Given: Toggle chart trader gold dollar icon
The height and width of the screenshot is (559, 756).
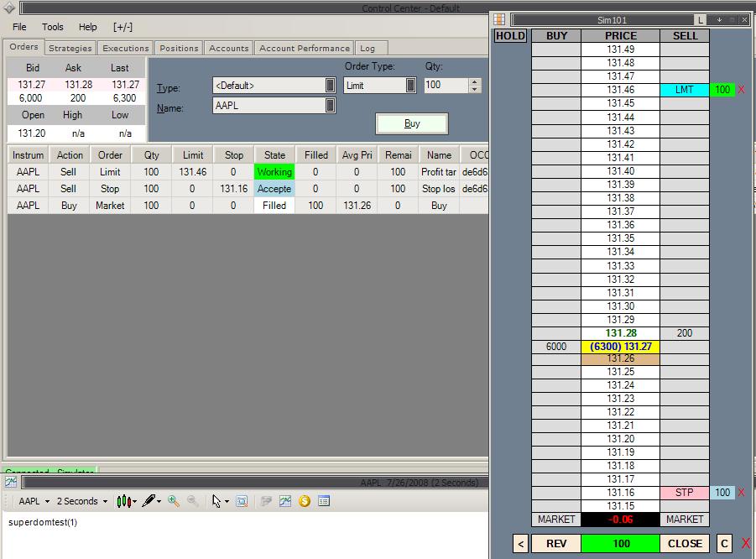Looking at the screenshot, I should (x=305, y=501).
